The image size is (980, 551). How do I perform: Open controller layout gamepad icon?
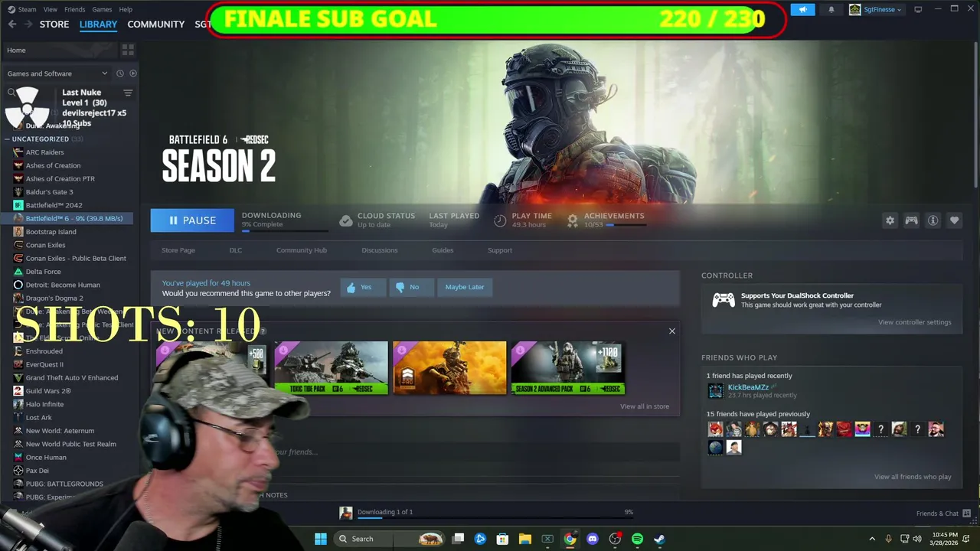[911, 220]
